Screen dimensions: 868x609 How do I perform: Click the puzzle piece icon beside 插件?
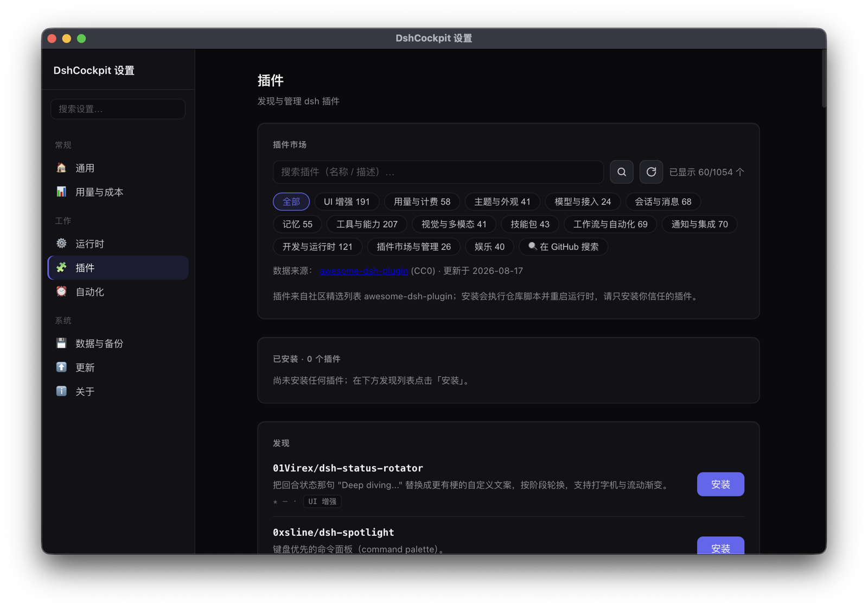(62, 267)
